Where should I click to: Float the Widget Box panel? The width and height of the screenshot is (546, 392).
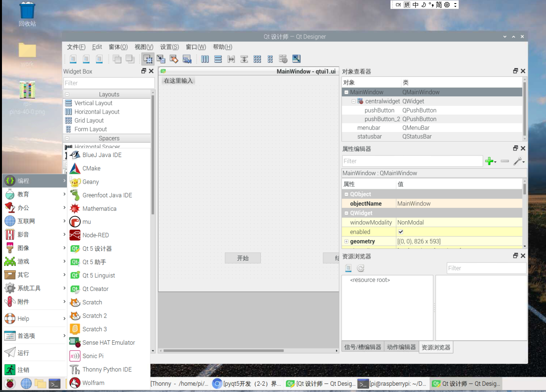tap(144, 71)
